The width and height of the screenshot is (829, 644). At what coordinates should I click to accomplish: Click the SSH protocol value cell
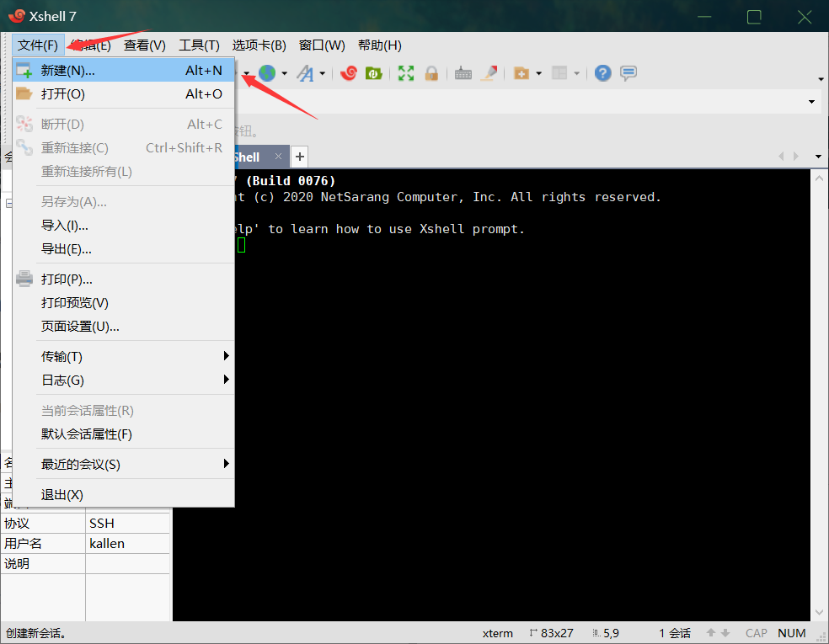coord(127,524)
